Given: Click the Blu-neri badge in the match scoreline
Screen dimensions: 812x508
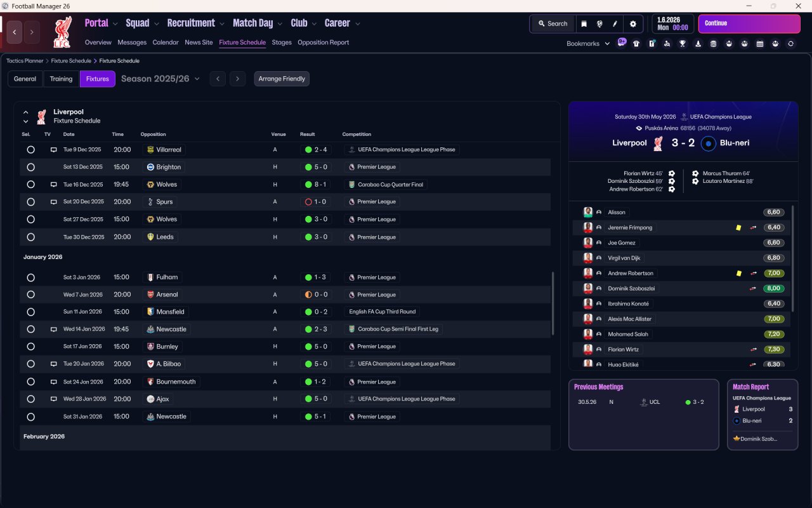Looking at the screenshot, I should click(x=709, y=143).
